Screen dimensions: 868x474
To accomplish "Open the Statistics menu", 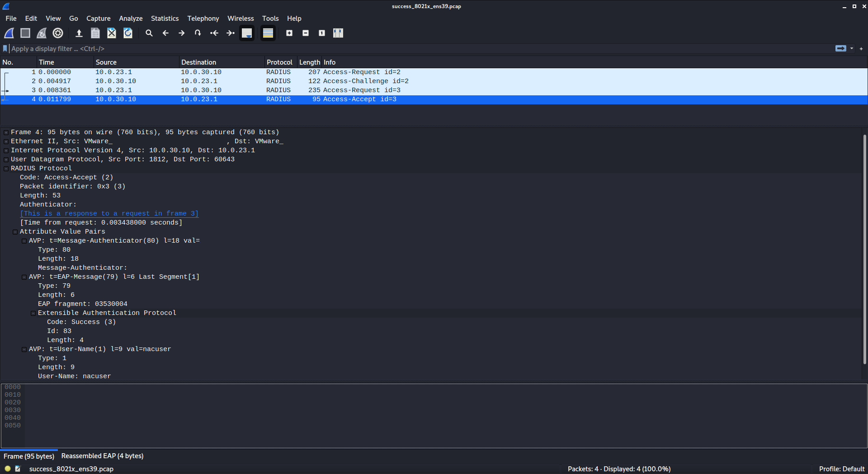I will tap(165, 19).
